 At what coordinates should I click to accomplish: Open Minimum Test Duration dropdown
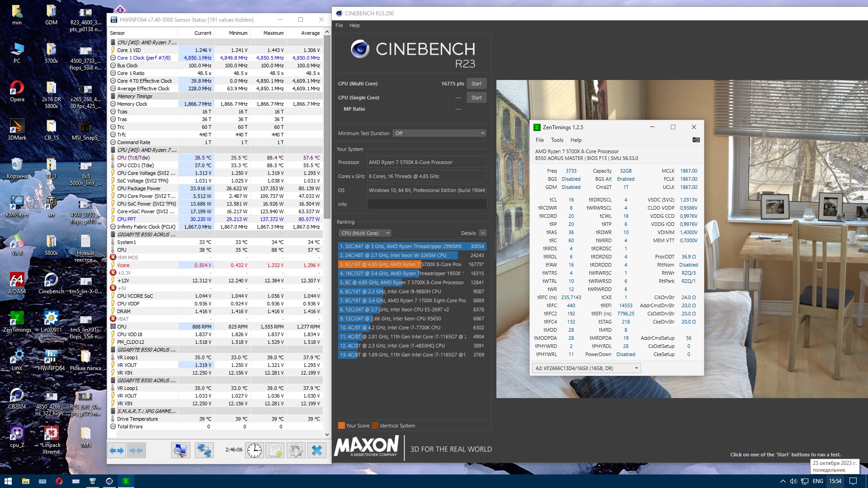pos(439,133)
